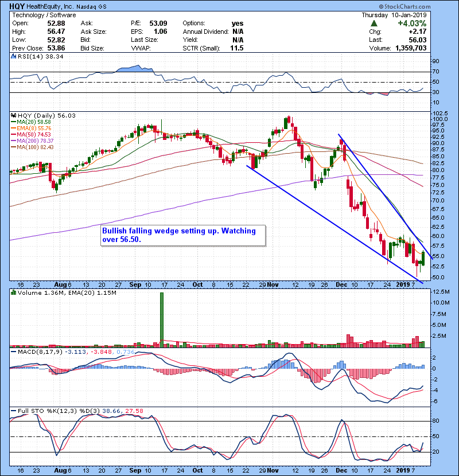Select the Low price 52.82

coord(56,40)
